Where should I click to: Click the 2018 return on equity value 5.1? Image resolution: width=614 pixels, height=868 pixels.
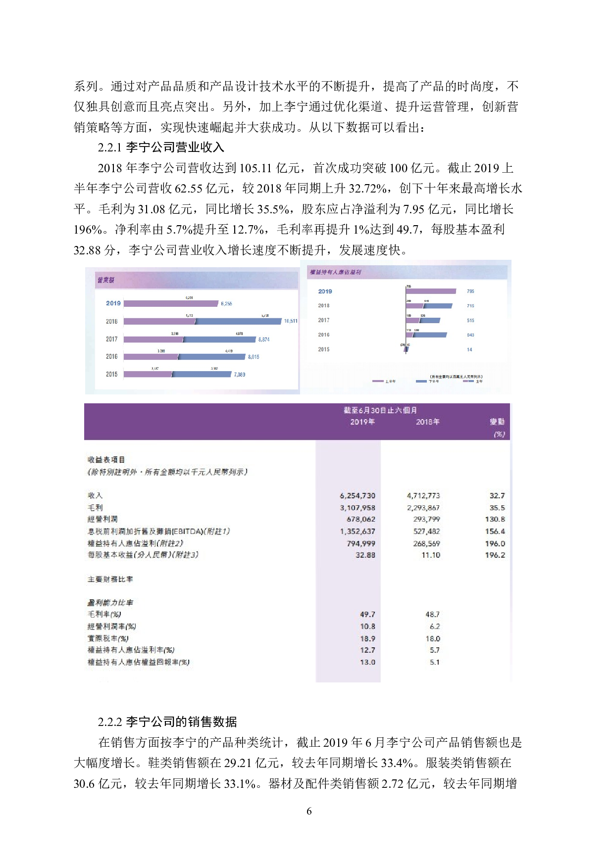click(x=435, y=662)
